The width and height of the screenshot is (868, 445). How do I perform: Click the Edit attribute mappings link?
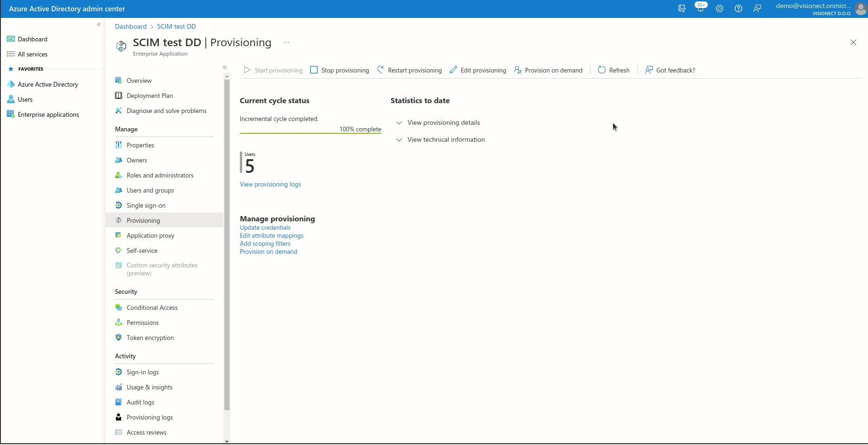coord(271,235)
